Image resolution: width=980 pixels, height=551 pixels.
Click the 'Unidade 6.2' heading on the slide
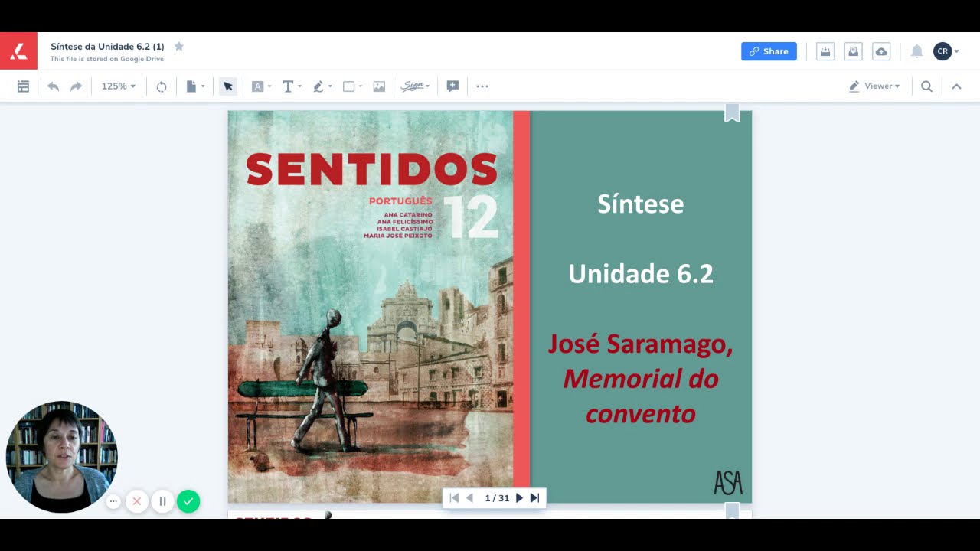pyautogui.click(x=641, y=274)
